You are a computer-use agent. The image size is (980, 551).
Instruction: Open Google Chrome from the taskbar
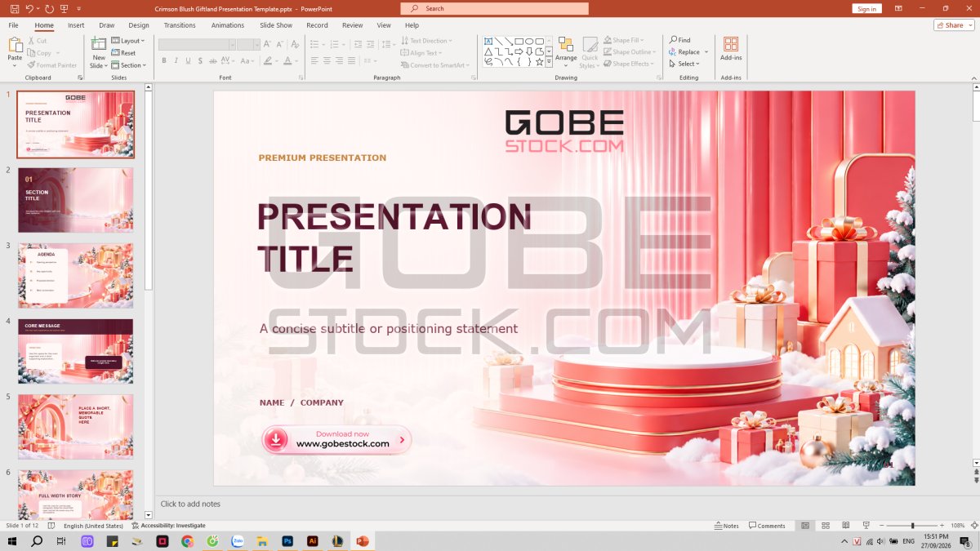[187, 540]
